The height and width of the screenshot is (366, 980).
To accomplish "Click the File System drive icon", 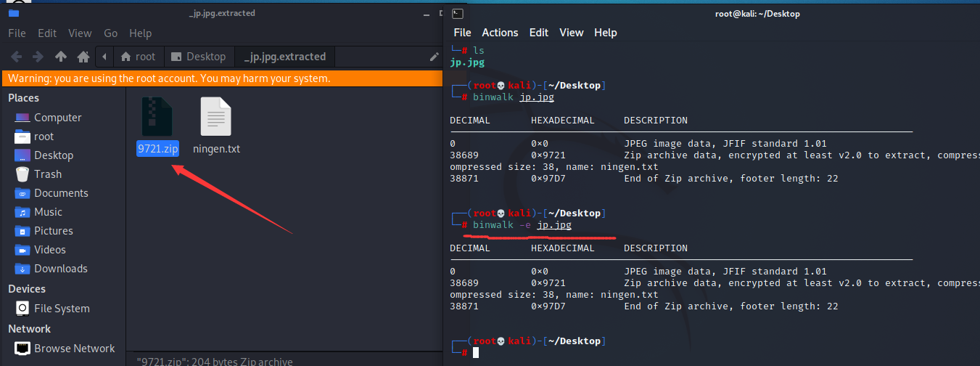I will [x=22, y=309].
